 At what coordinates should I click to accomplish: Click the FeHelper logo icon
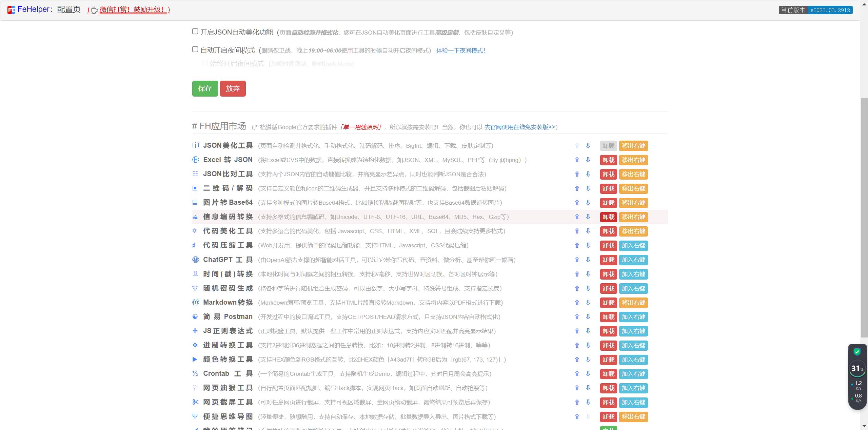click(x=11, y=10)
